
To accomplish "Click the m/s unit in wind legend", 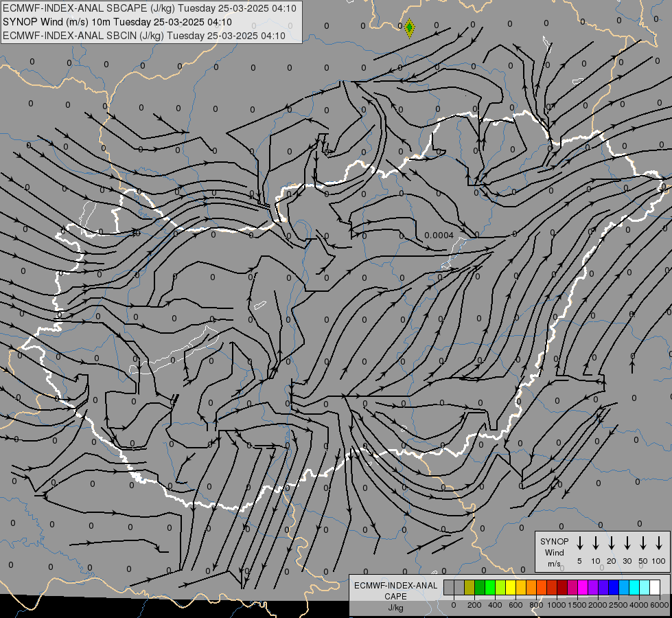I will [554, 564].
